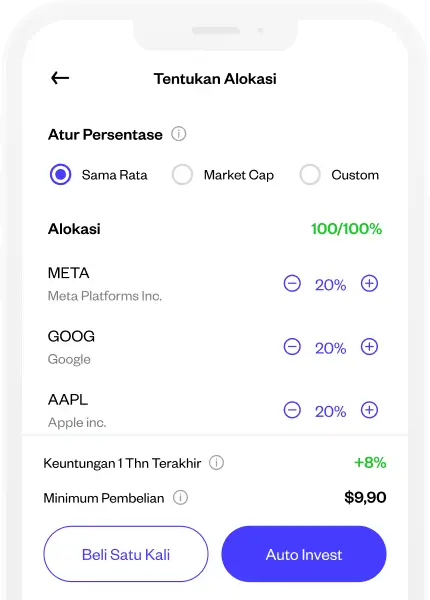
Task: Switch to Custom allocation radio button
Action: pos(310,174)
